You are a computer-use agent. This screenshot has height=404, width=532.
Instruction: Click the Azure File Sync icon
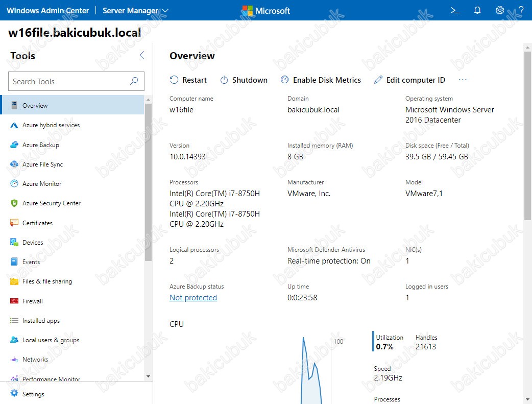point(14,164)
